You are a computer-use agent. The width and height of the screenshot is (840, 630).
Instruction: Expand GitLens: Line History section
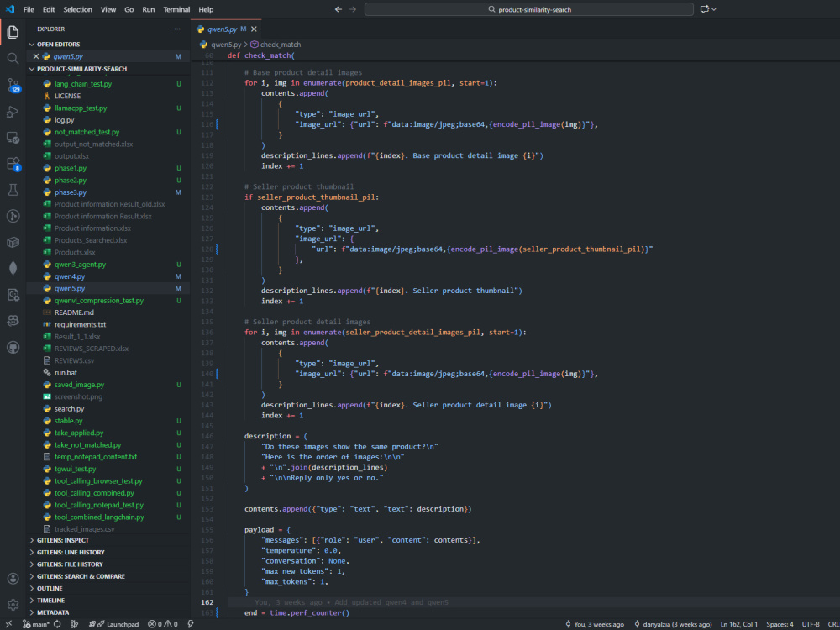pyautogui.click(x=108, y=553)
